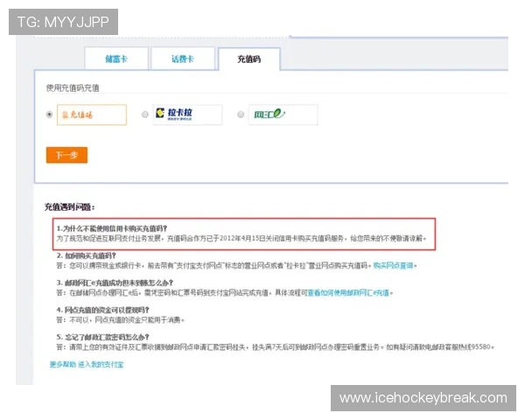Click the answer mentioning hotline 95580
The width and height of the screenshot is (525, 420).
(276, 347)
